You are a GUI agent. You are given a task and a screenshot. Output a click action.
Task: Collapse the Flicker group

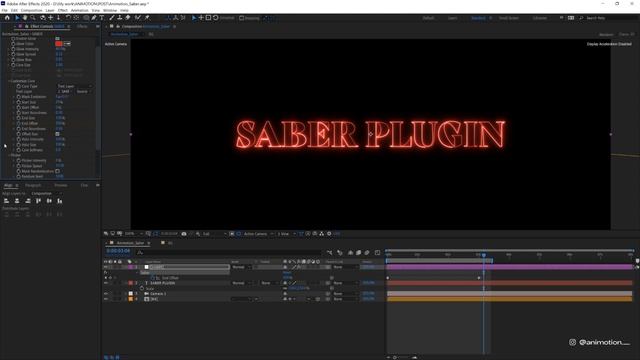click(9, 155)
